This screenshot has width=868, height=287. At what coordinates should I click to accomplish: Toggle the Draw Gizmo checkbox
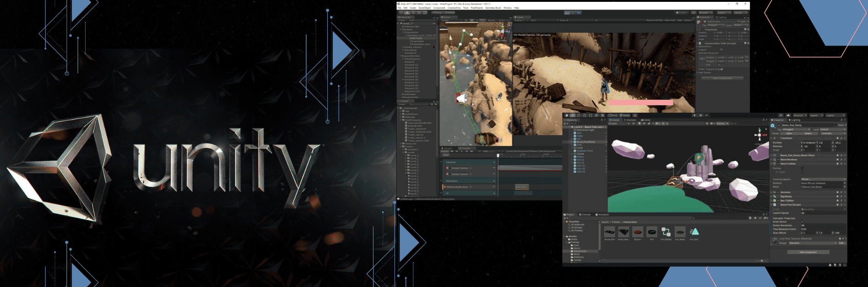tap(802, 222)
